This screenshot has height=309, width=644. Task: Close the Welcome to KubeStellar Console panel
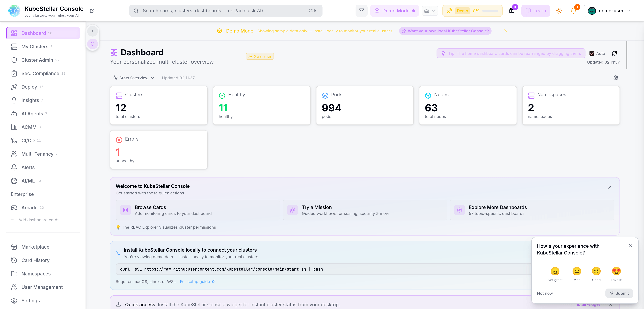click(609, 187)
